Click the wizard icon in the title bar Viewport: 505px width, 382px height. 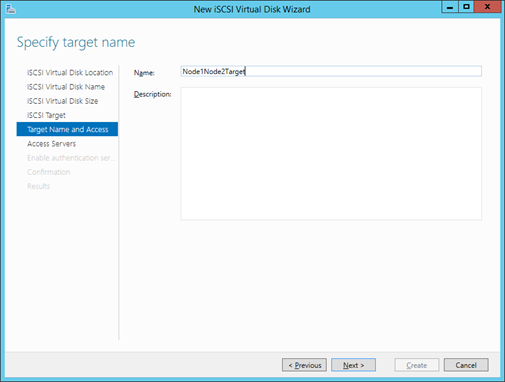[x=11, y=9]
